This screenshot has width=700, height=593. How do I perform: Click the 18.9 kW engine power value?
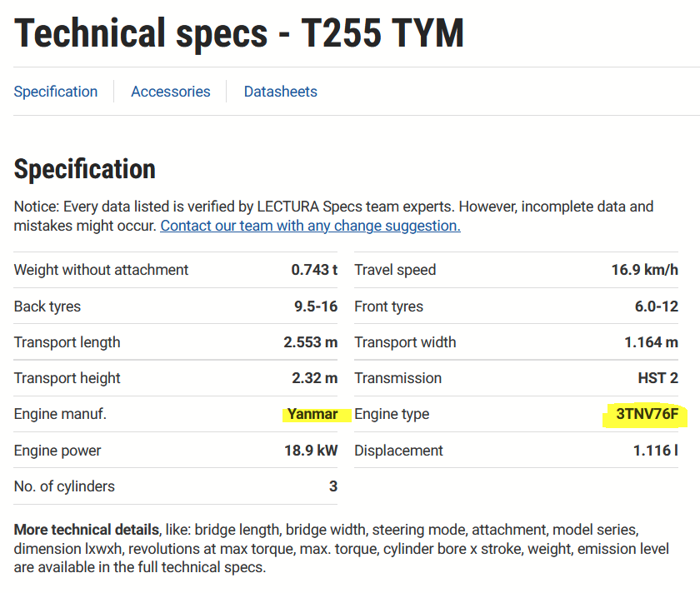(x=311, y=451)
